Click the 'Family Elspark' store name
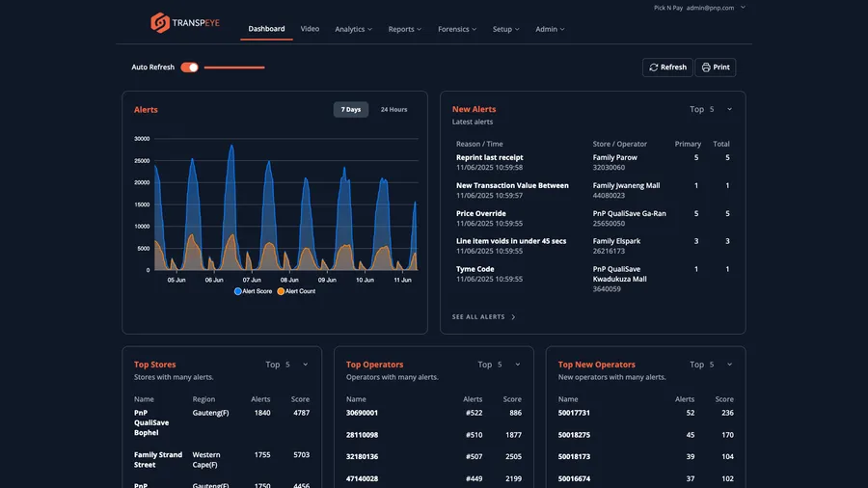 616,241
